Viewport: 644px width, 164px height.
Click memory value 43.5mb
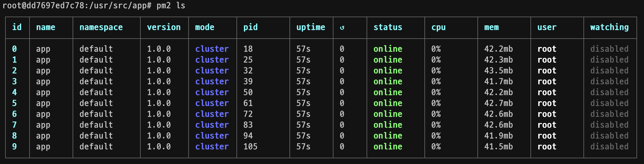point(499,71)
